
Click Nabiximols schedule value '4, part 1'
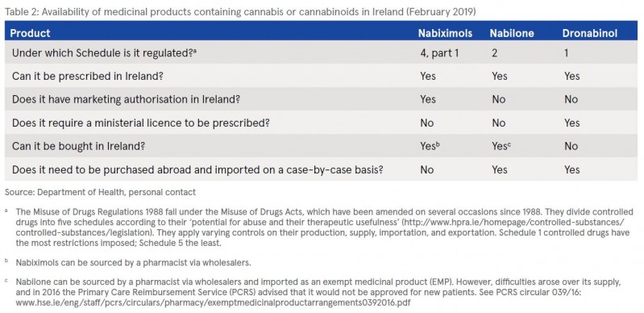coord(439,53)
